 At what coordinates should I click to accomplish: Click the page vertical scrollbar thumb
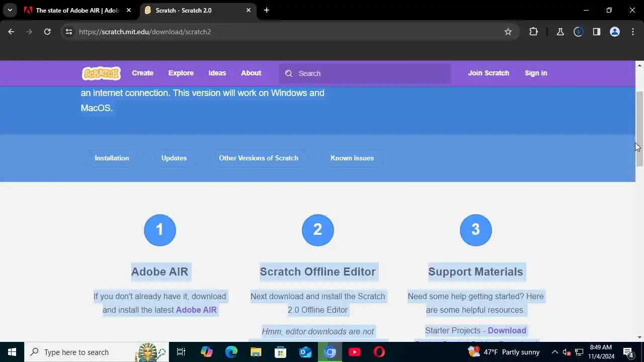coord(639,129)
